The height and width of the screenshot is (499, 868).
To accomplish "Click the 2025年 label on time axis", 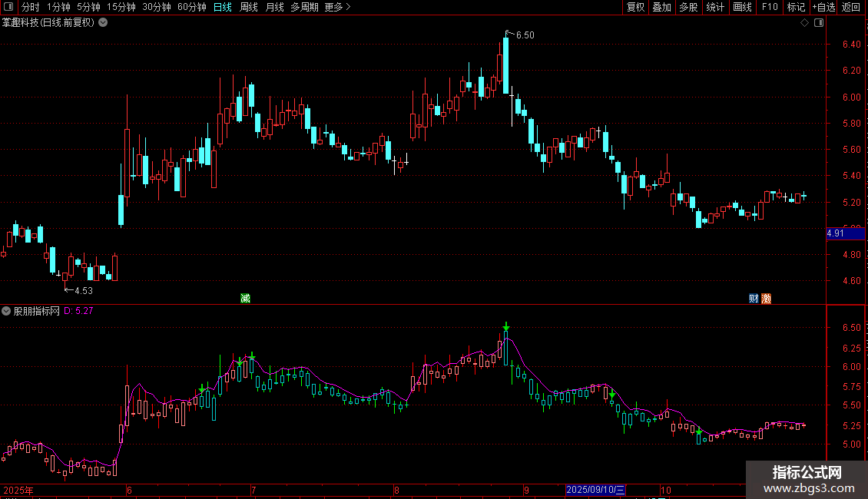I will click(x=18, y=490).
